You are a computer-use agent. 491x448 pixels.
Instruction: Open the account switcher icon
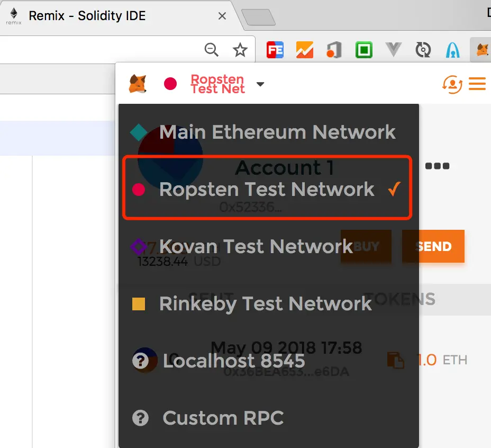(452, 84)
